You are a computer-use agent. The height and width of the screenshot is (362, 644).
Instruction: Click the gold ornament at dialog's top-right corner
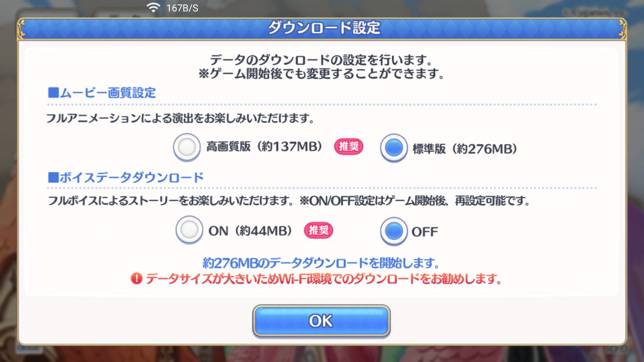[x=623, y=29]
